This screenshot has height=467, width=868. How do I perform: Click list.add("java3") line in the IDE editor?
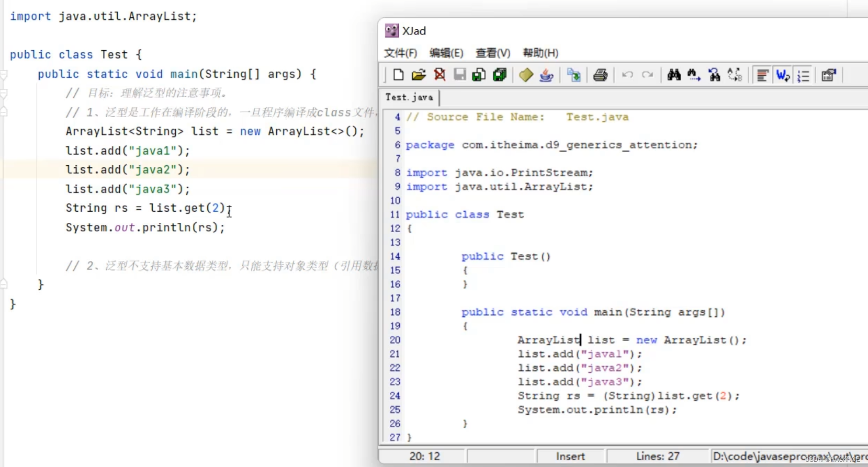(x=128, y=189)
